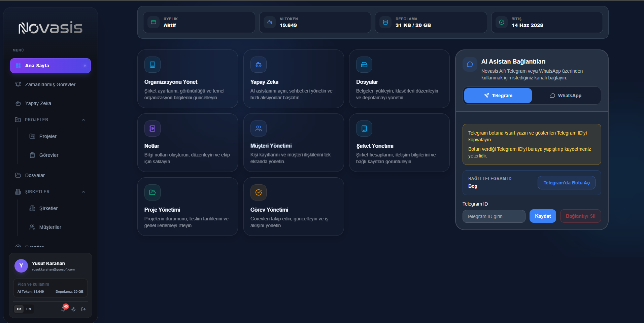This screenshot has width=644, height=323.
Task: Click the DEPOLAMA database icon
Action: click(385, 22)
